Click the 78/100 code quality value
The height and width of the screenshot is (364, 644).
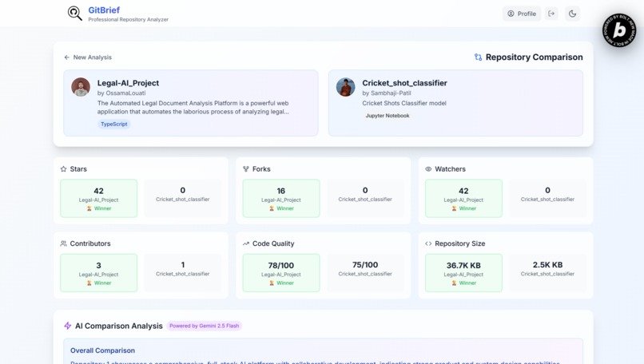click(x=281, y=266)
